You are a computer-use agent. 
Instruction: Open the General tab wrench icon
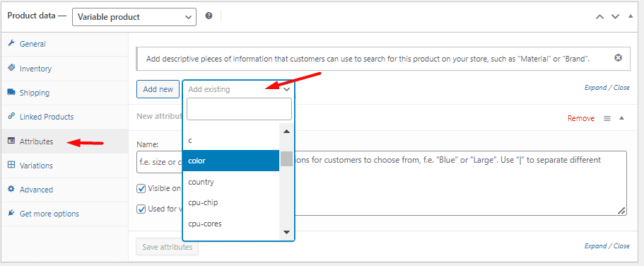[11, 44]
